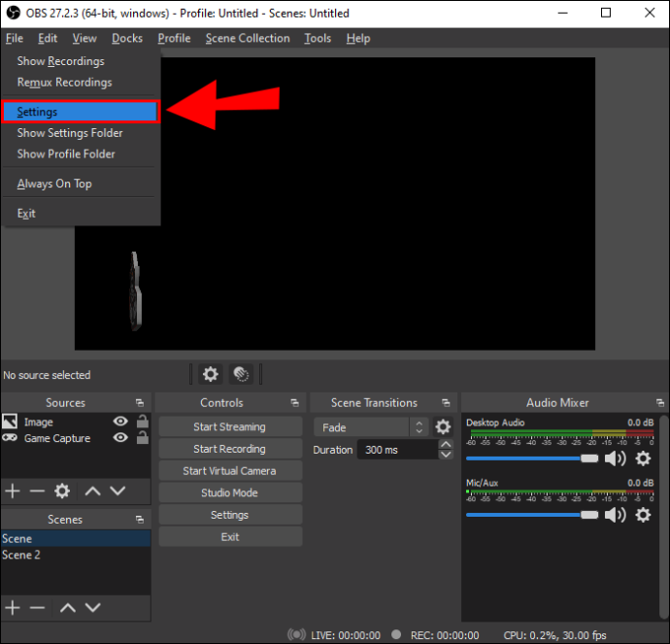The width and height of the screenshot is (670, 644).
Task: Pop out the Sources dock
Action: coord(140,403)
